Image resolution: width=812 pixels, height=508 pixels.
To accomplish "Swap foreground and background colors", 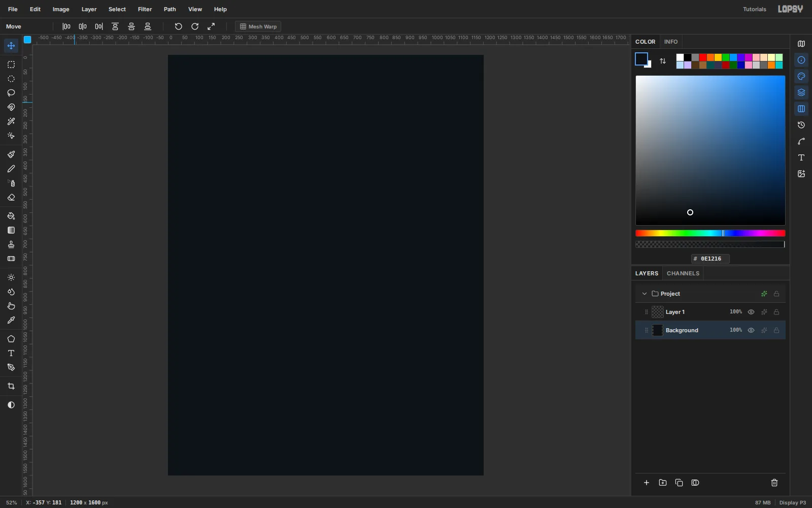I will (x=663, y=61).
